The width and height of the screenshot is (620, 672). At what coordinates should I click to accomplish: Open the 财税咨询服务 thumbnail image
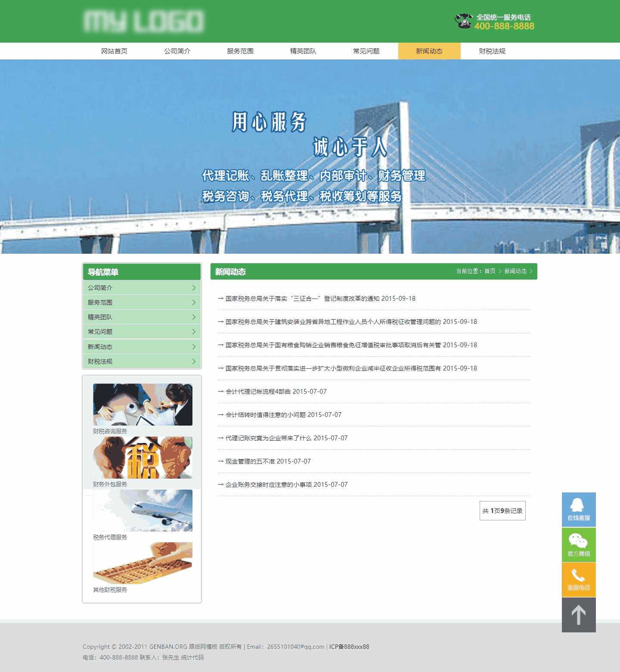point(143,404)
